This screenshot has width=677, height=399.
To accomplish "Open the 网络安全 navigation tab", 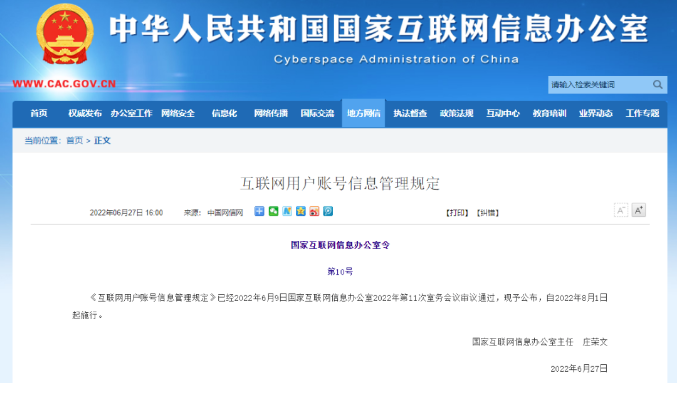I will (178, 114).
